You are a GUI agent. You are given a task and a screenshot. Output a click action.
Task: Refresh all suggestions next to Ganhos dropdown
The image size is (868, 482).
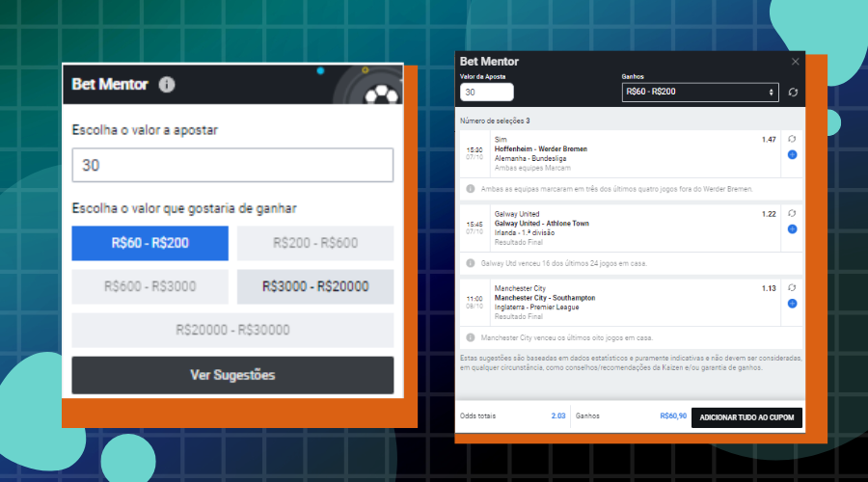pos(793,93)
